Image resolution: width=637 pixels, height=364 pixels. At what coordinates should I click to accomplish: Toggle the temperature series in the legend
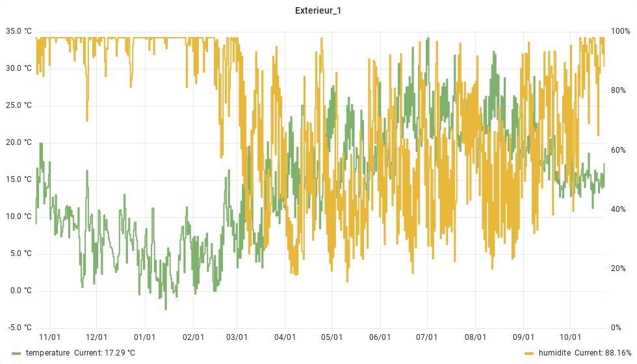click(x=47, y=353)
